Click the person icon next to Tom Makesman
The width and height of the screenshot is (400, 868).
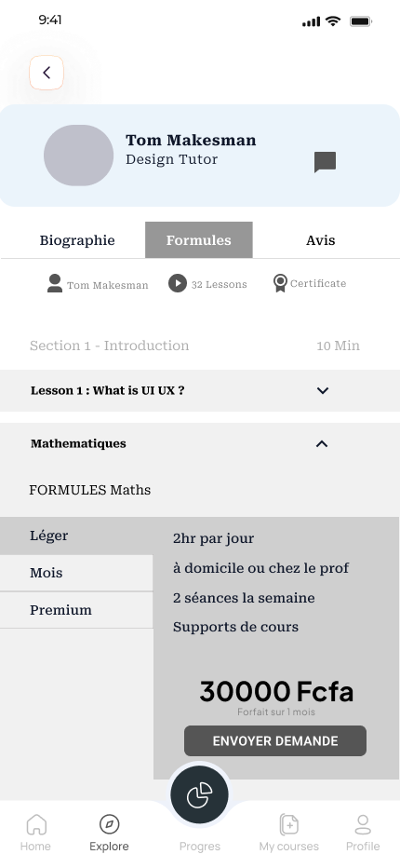click(x=55, y=283)
